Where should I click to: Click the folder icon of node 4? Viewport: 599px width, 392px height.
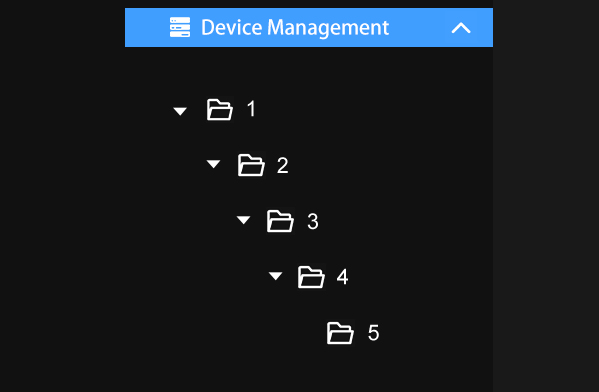[311, 277]
